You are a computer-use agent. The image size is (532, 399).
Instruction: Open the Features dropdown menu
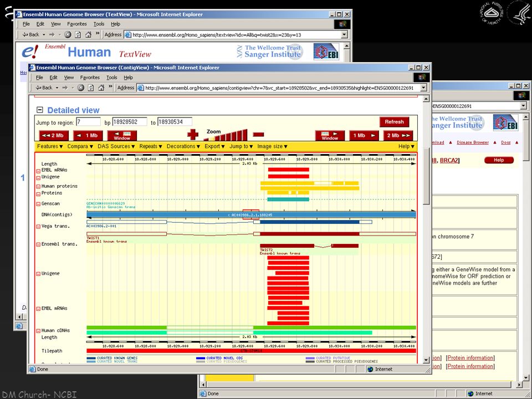(x=50, y=146)
